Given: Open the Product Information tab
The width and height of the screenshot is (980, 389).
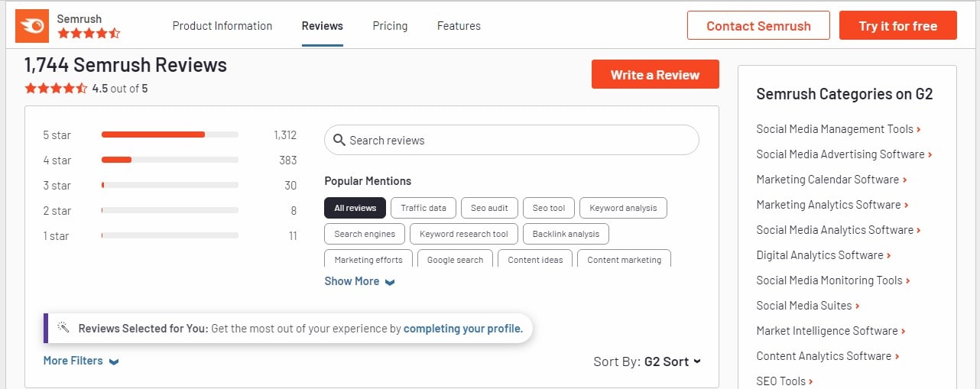Looking at the screenshot, I should pos(222,26).
